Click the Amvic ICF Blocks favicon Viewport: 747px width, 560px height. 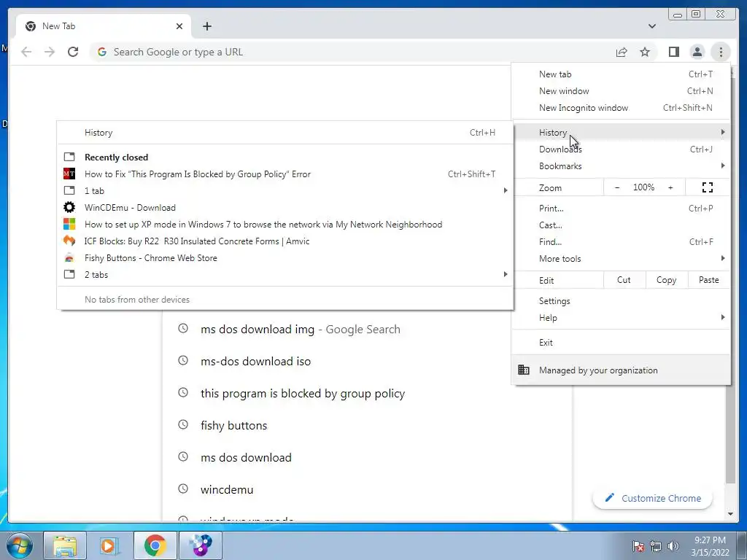[69, 241]
